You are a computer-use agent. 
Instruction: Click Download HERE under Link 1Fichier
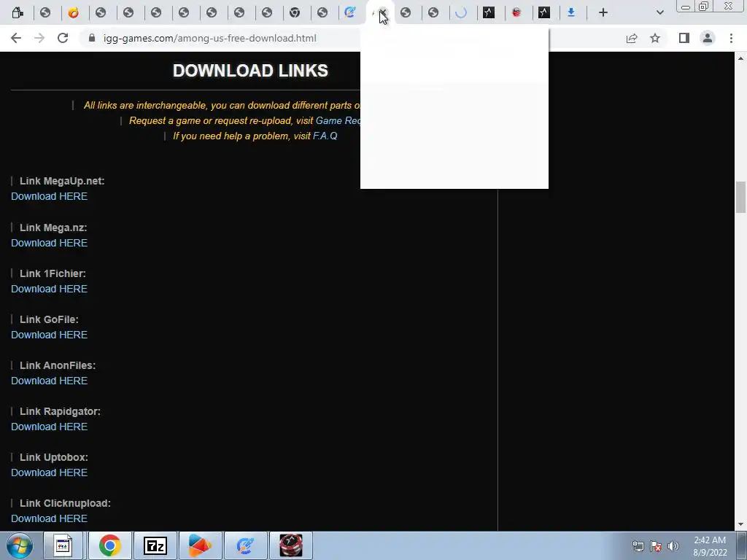click(x=49, y=289)
